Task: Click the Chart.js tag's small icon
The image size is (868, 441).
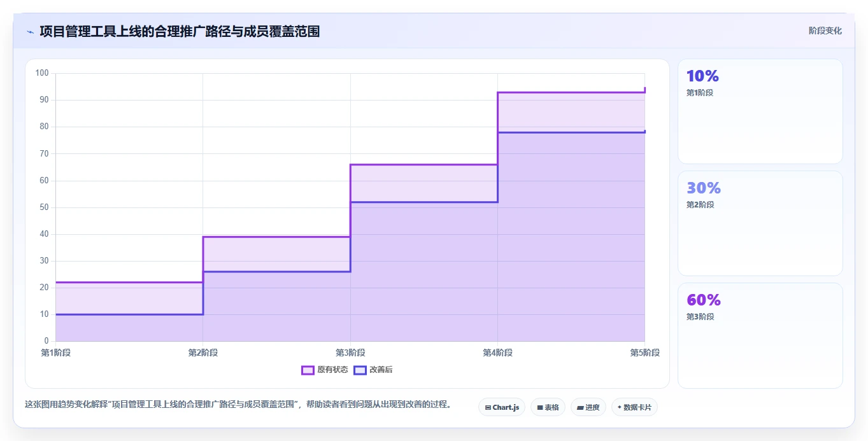Action: (x=488, y=407)
